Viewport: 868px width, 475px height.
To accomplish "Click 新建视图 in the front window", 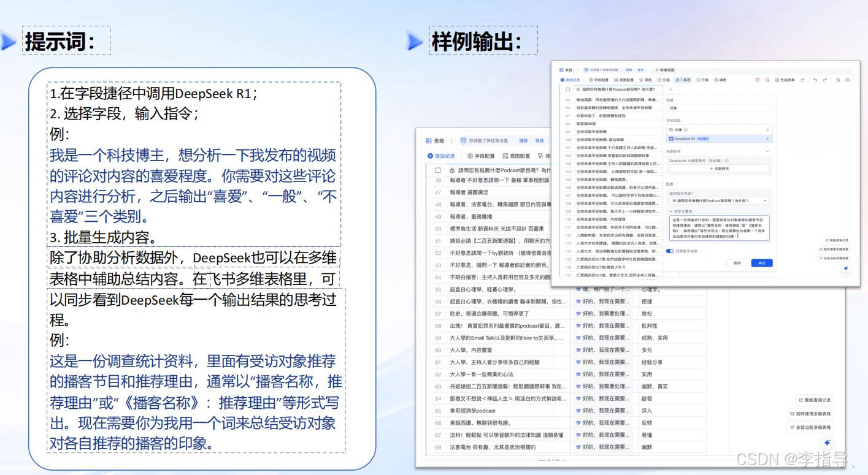I will (665, 70).
